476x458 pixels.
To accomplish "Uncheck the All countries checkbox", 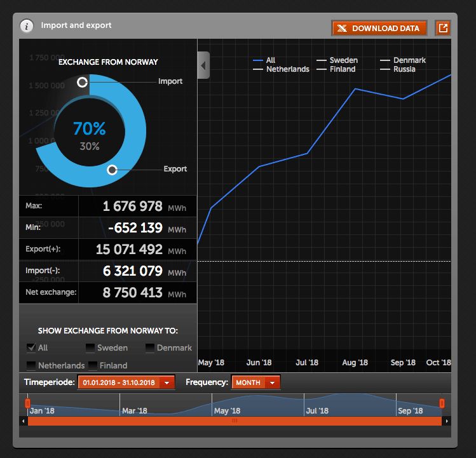I will 31,347.
